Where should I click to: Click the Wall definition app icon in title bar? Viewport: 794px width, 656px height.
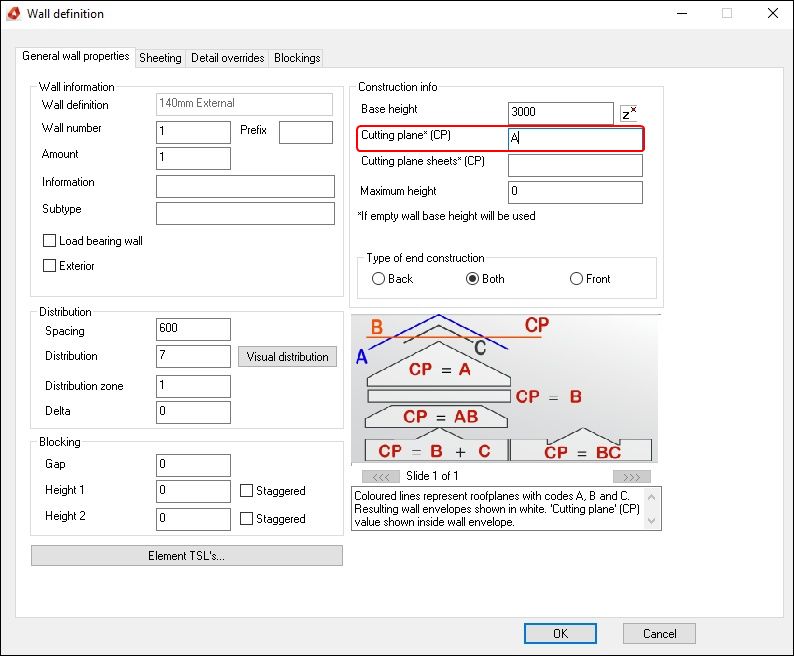tap(14, 14)
